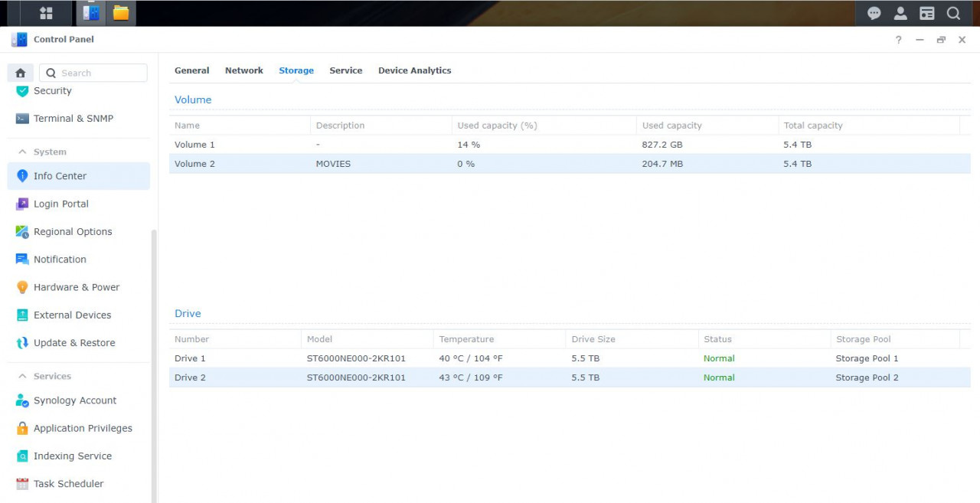Click the Indexing Service icon
The height and width of the screenshot is (503, 980).
[x=22, y=456]
